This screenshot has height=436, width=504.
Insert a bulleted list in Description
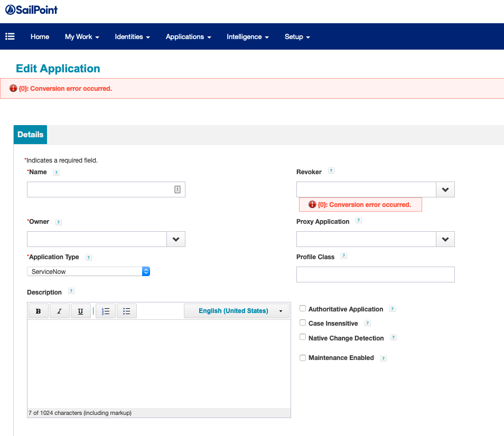[x=127, y=311]
